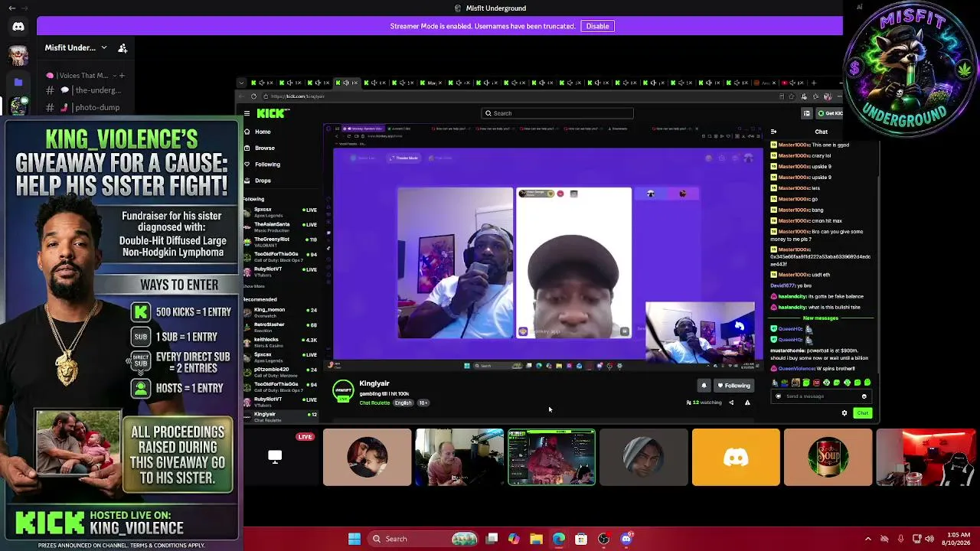Open the Discord folder icon in server list
Image resolution: width=980 pixels, height=551 pixels.
point(18,82)
